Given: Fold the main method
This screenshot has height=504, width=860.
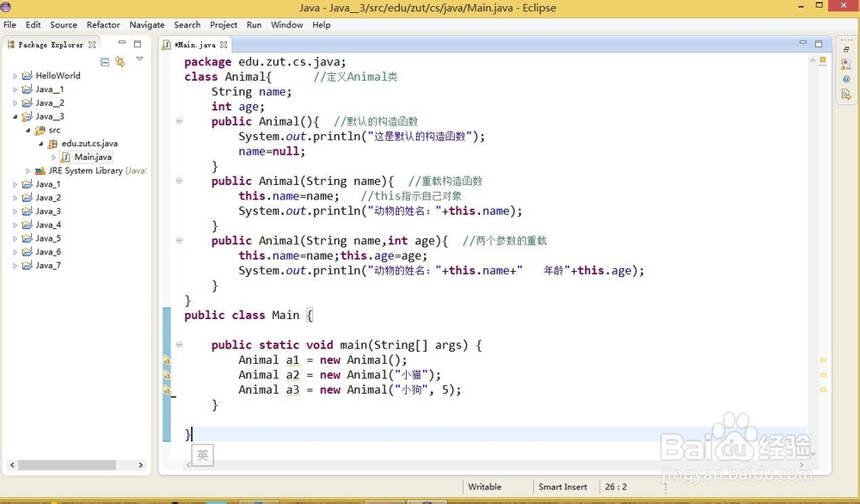Looking at the screenshot, I should pos(179,345).
